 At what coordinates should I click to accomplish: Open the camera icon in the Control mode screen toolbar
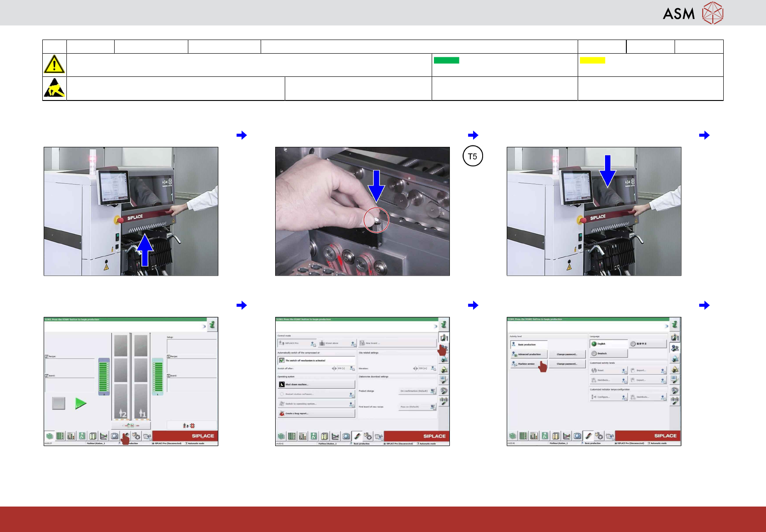[x=346, y=436]
